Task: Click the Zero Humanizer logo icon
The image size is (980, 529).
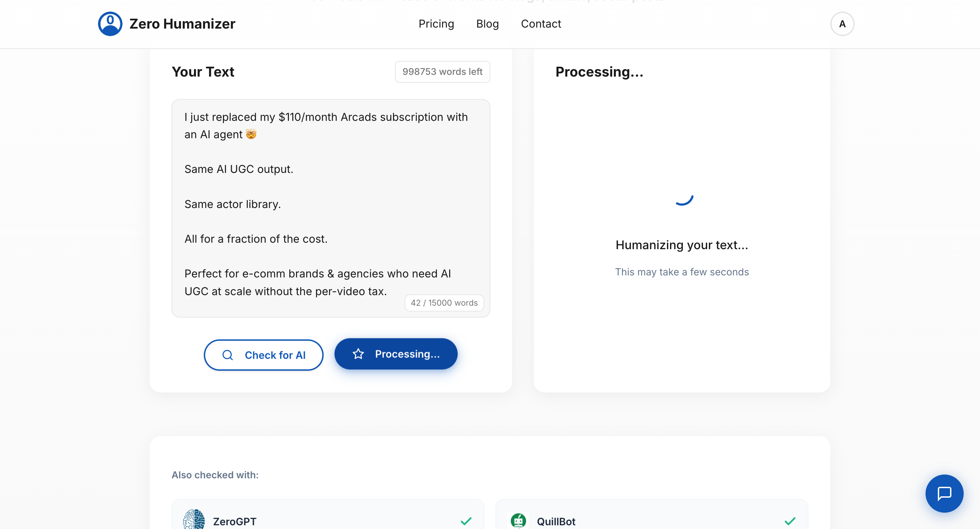Action: click(110, 23)
